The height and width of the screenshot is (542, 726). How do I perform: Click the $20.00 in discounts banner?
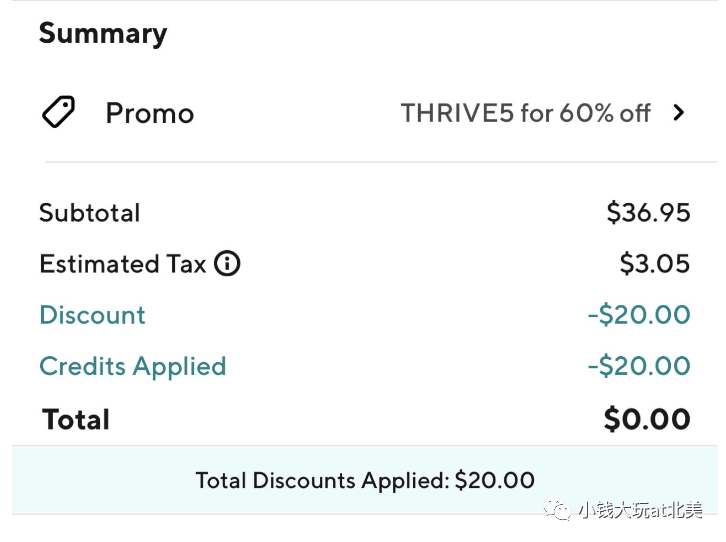tap(494, 480)
